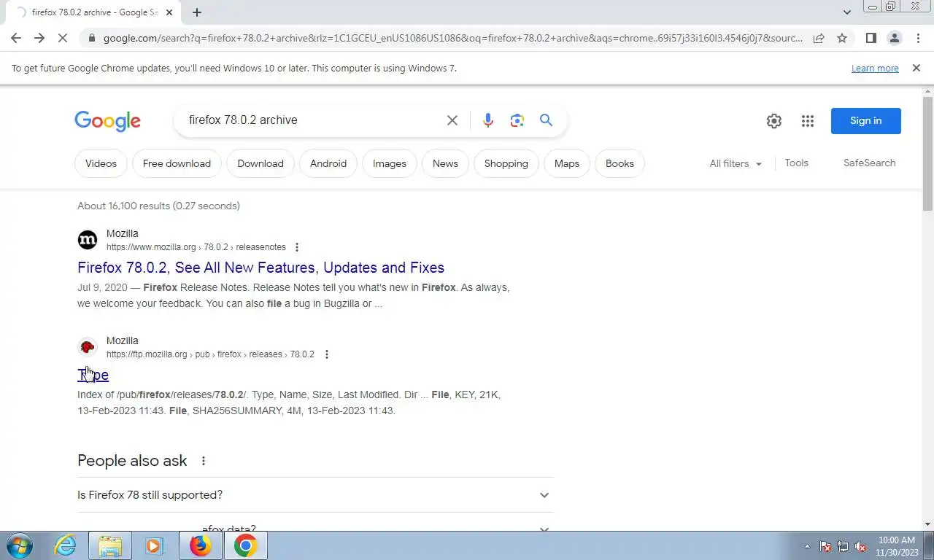
Task: Bookmark this page with the star icon
Action: pos(842,38)
